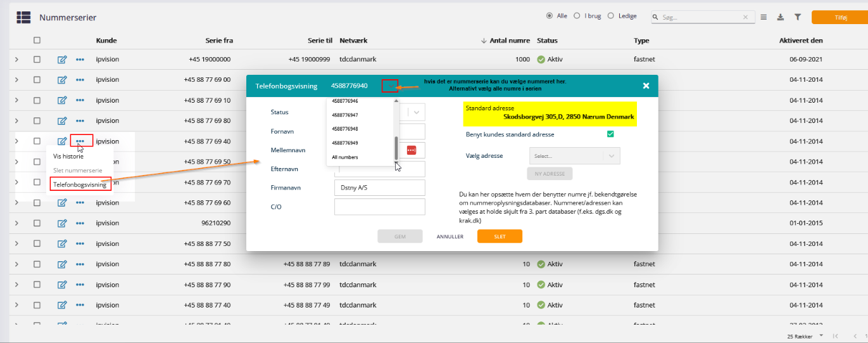Click the number list scrollbar thumb
868x343 pixels.
397,147
